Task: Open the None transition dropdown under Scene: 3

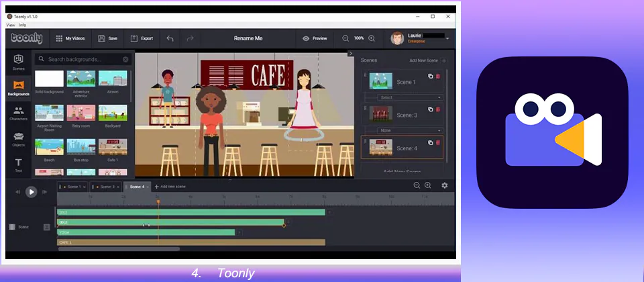Action: click(x=410, y=130)
